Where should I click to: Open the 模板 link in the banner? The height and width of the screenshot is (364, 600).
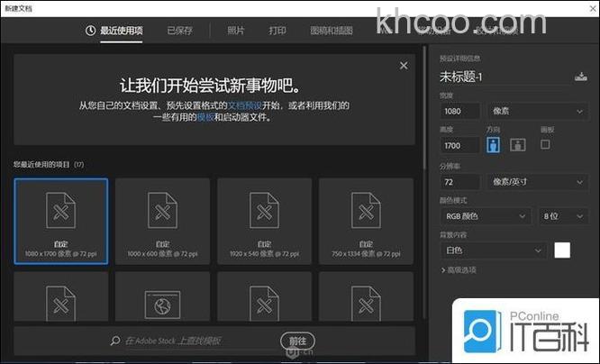pyautogui.click(x=205, y=117)
